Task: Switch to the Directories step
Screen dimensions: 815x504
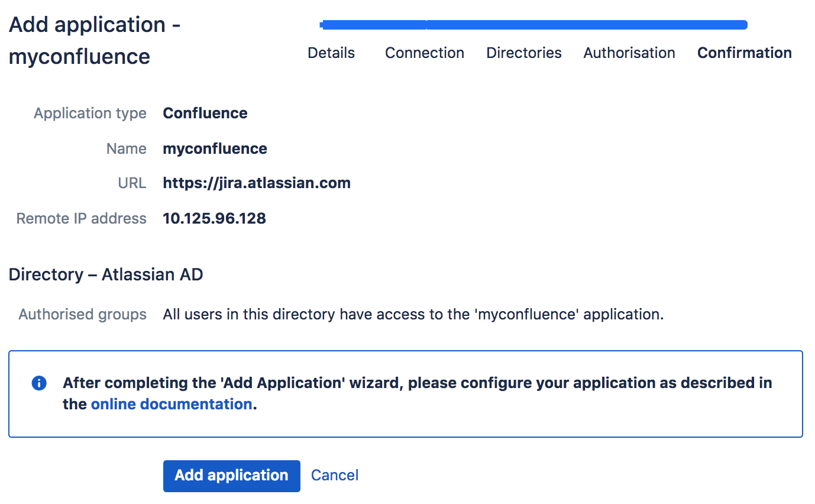Action: 523,53
